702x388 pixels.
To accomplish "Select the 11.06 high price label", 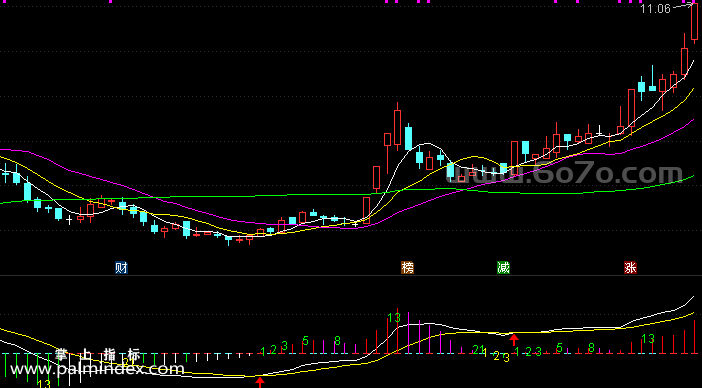I will click(x=655, y=9).
